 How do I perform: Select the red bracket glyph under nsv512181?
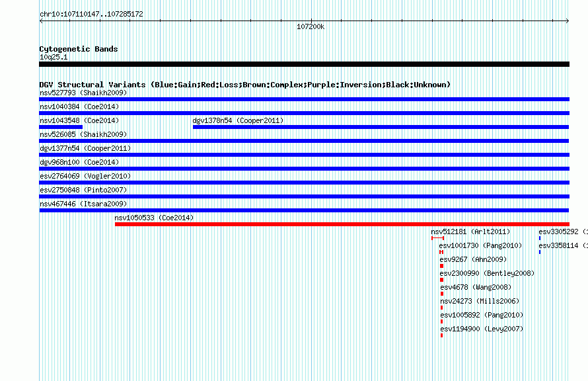coord(437,238)
